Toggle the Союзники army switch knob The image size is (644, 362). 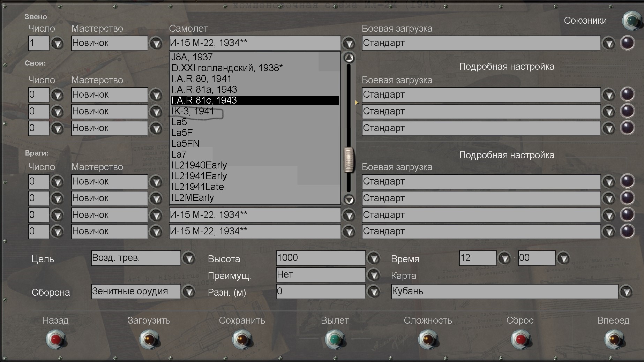632,21
